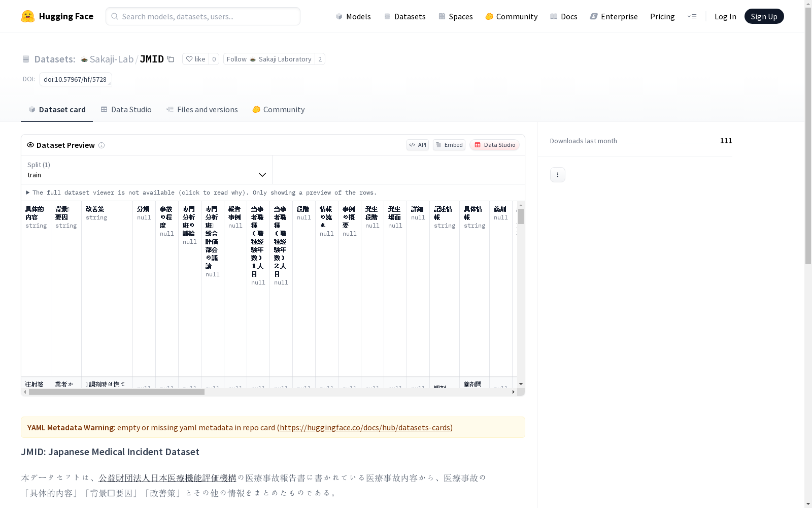Click the like count 0
Screen dimensions: 812x508
coord(214,59)
